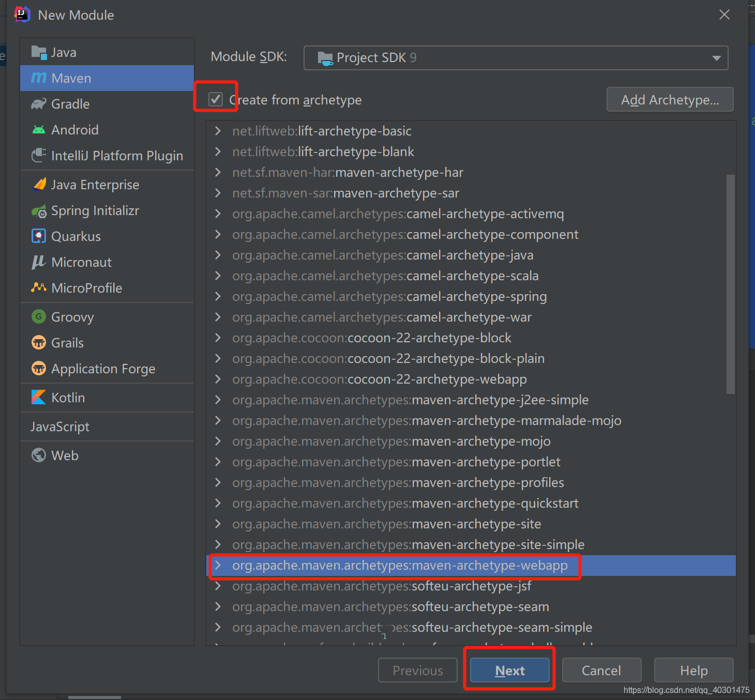Click the archetype list vertical scrollbar
755x700 pixels.
click(x=731, y=284)
